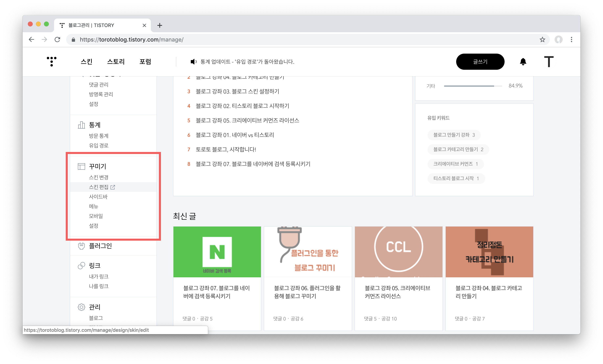Open the 스토리 top menu
Viewport: 603px width, 364px height.
pyautogui.click(x=116, y=62)
